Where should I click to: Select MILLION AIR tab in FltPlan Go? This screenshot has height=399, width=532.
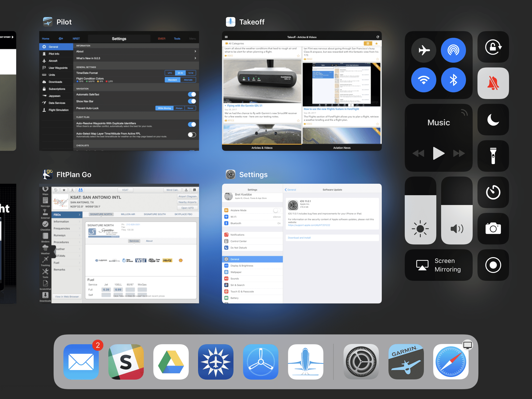(x=128, y=214)
